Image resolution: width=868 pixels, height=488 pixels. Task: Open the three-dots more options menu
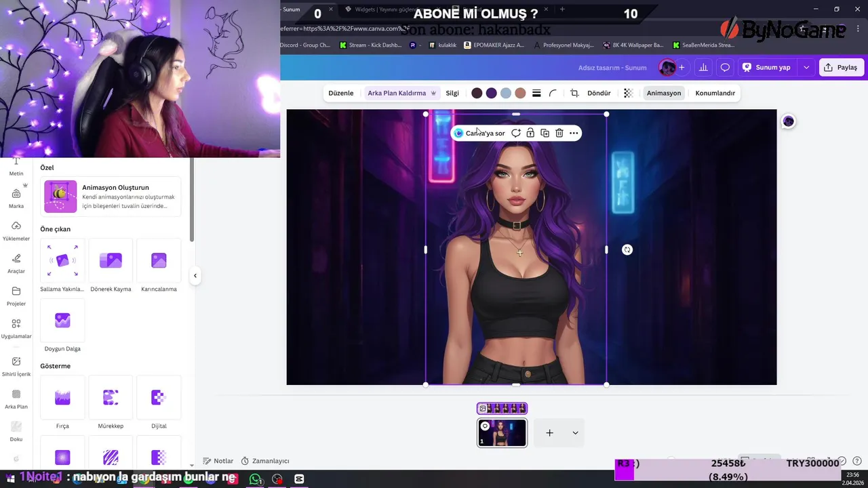tap(574, 133)
